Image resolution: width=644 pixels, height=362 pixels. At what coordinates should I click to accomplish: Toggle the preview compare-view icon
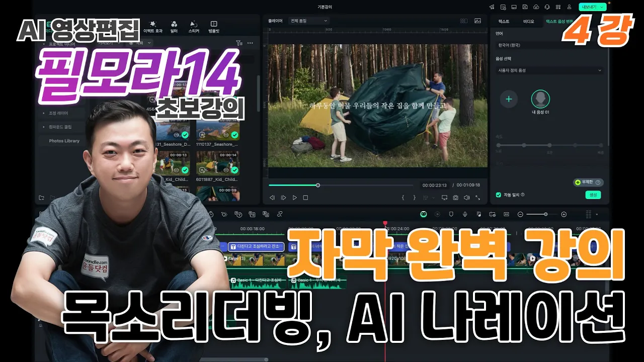tap(463, 21)
